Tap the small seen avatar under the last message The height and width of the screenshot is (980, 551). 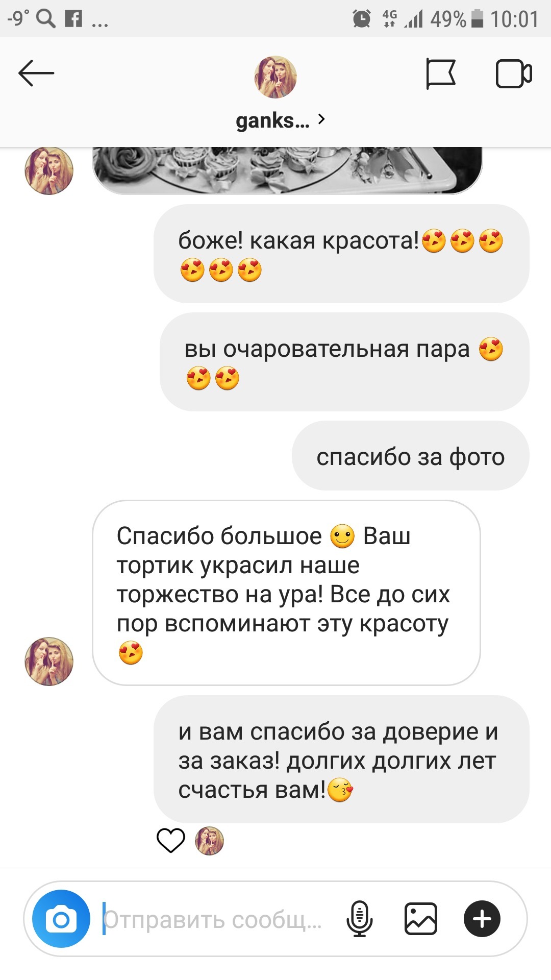209,841
